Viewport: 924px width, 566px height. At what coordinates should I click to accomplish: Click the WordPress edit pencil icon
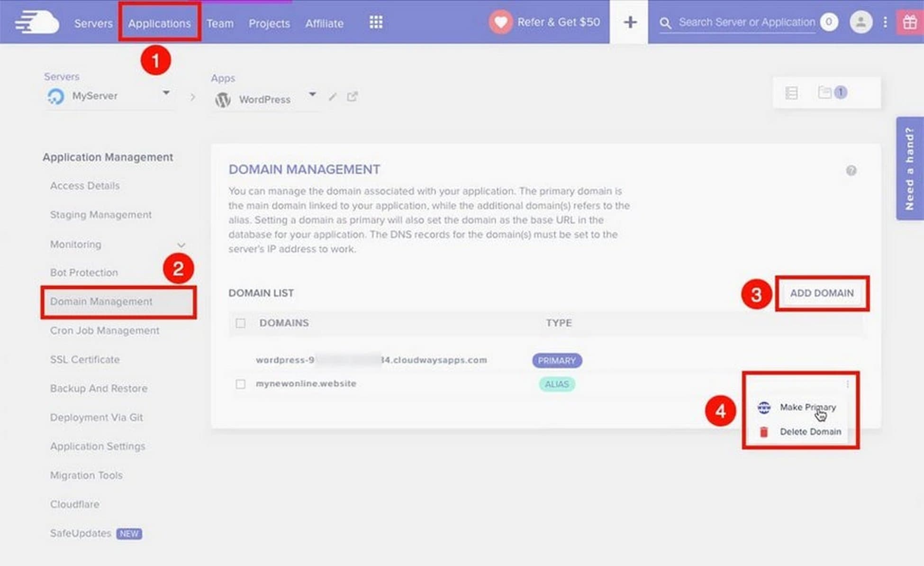click(x=333, y=98)
